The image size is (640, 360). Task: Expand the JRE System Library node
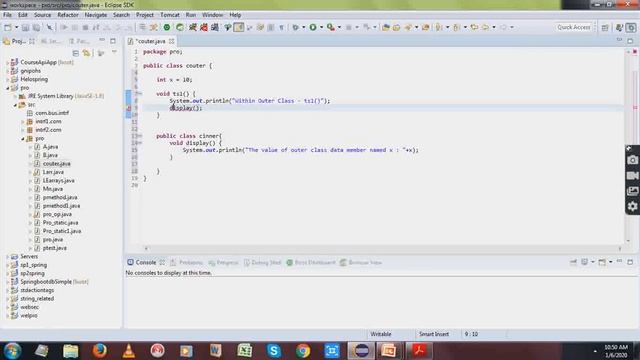(x=15, y=96)
